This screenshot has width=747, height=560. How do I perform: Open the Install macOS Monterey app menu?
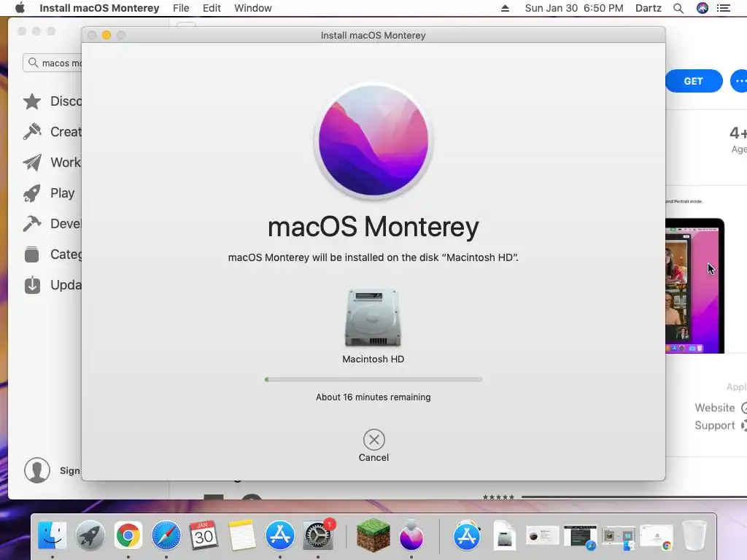[x=99, y=8]
